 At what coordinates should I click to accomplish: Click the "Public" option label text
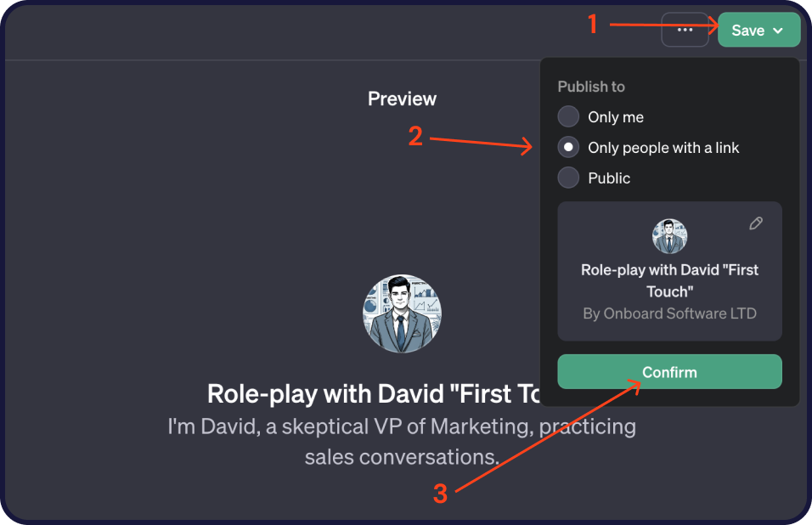[x=609, y=178]
